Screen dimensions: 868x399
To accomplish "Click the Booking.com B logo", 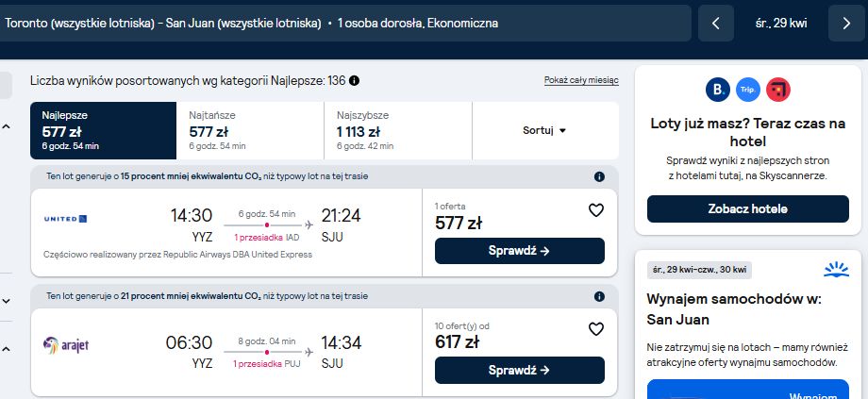I will pyautogui.click(x=718, y=90).
